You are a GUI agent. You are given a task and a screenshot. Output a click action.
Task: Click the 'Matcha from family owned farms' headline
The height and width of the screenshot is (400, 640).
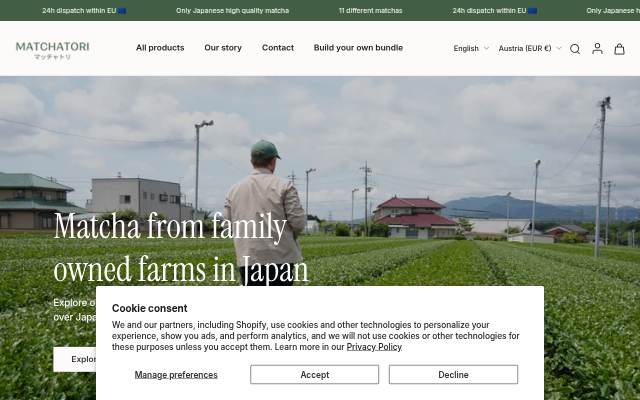(181, 247)
